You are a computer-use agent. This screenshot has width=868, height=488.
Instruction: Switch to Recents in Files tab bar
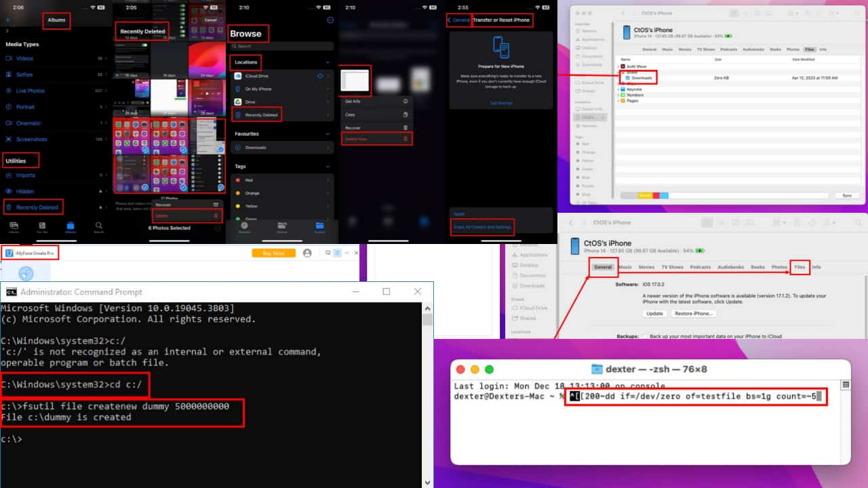coord(244,227)
